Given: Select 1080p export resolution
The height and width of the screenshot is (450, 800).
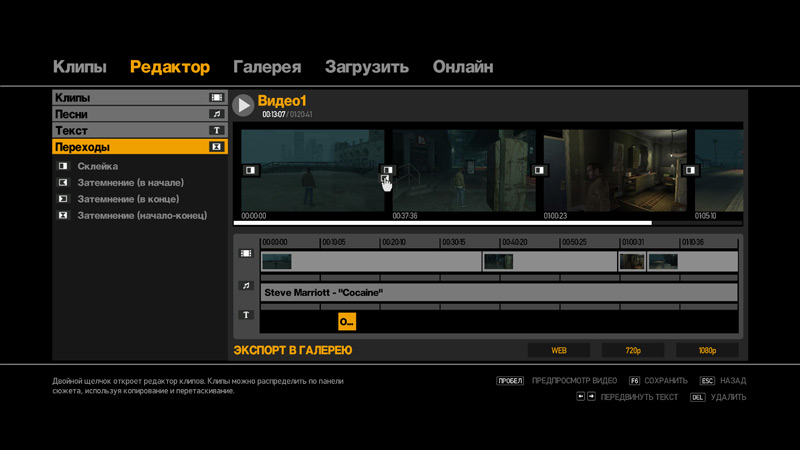Looking at the screenshot, I should point(707,351).
